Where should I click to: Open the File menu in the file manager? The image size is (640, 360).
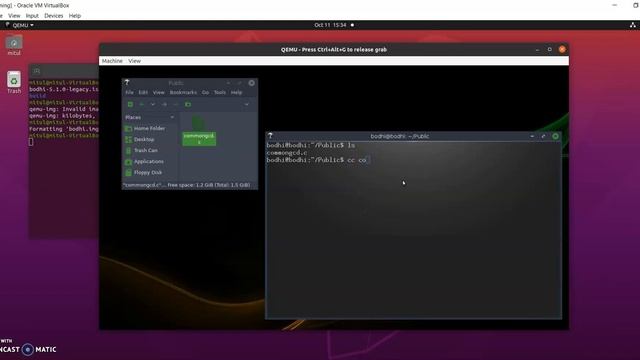click(x=129, y=93)
